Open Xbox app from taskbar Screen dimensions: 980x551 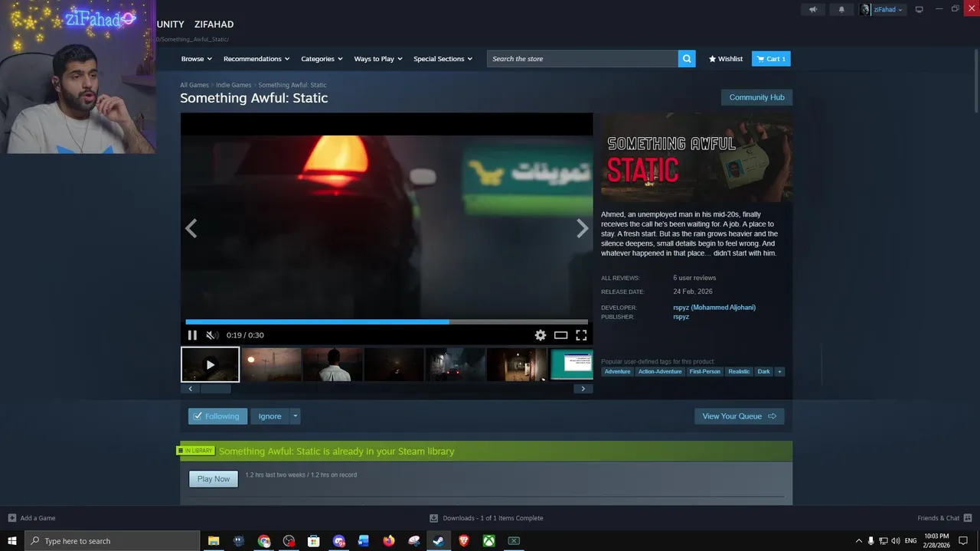click(488, 541)
